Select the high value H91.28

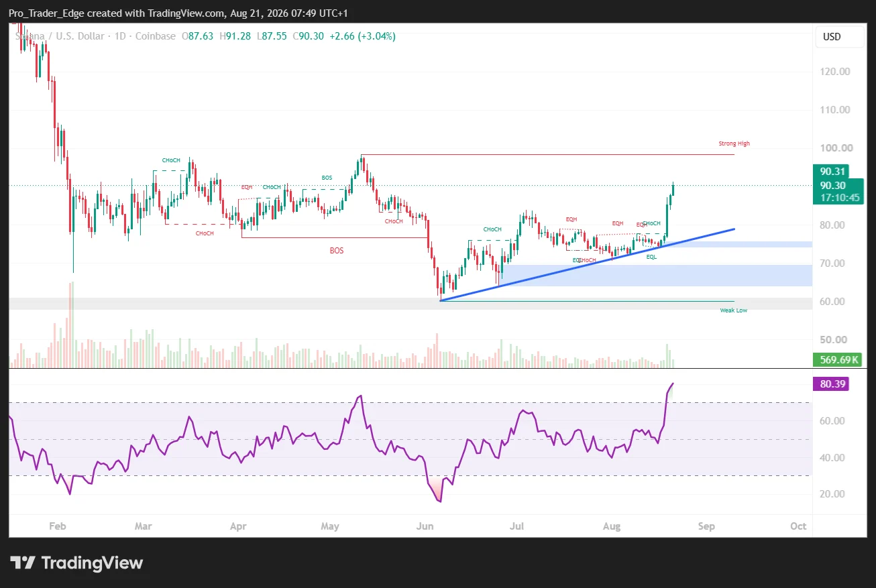(x=234, y=36)
